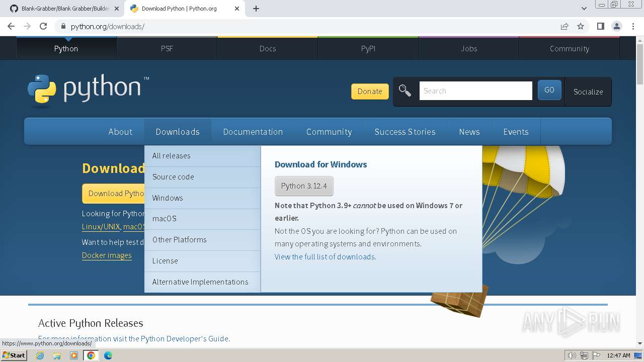The height and width of the screenshot is (362, 644).
Task: Open the browser side panel icon
Action: tap(600, 26)
